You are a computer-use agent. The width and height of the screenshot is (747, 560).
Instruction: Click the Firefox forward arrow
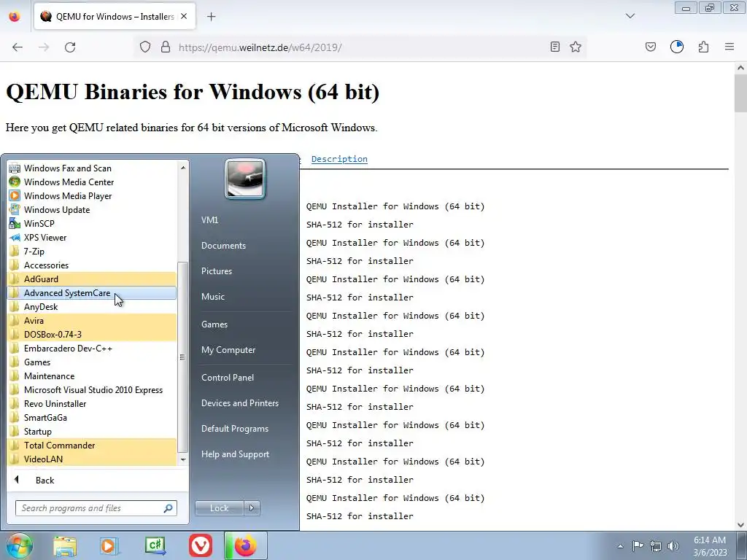[x=44, y=47]
